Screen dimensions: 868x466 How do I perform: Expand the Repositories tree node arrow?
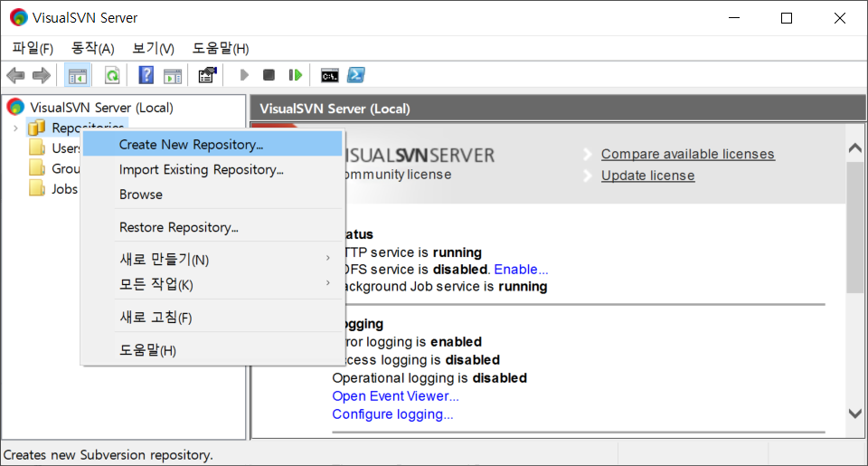15,128
